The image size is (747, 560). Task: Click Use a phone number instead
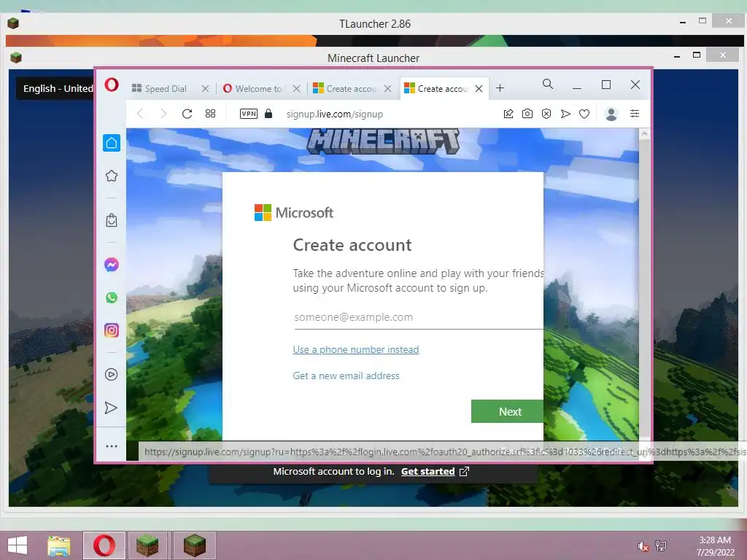[356, 349]
